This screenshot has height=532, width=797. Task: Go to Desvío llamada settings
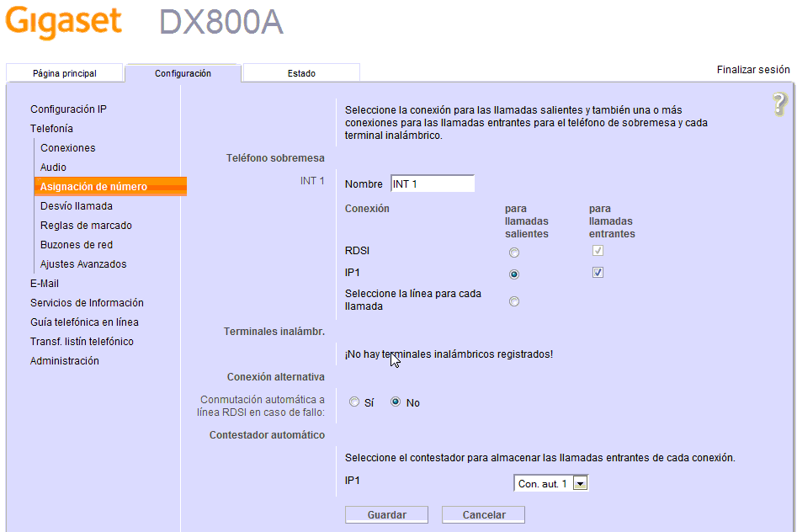[x=77, y=206]
